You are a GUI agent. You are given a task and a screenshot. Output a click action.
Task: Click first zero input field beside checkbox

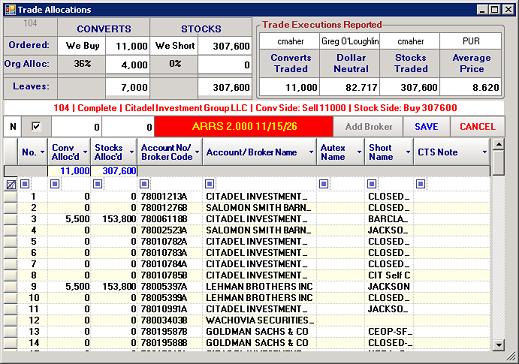click(x=76, y=127)
